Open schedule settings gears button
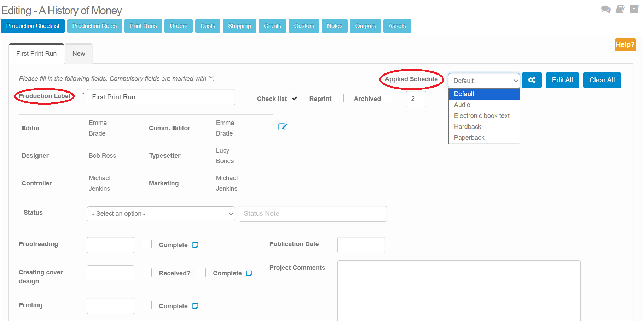This screenshot has width=644, height=321. (x=532, y=80)
